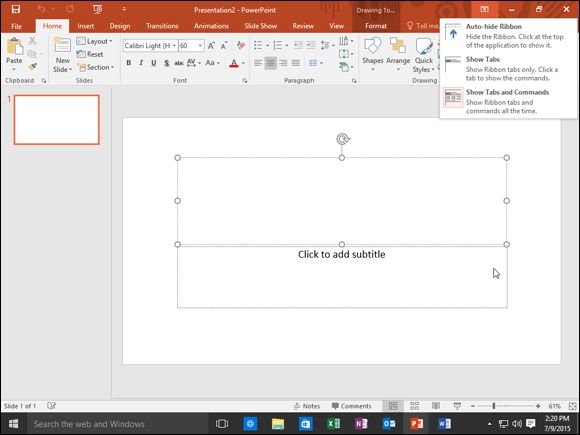Screen dimensions: 580x435
Task: Click the Decrease List Level icon
Action: click(x=298, y=45)
